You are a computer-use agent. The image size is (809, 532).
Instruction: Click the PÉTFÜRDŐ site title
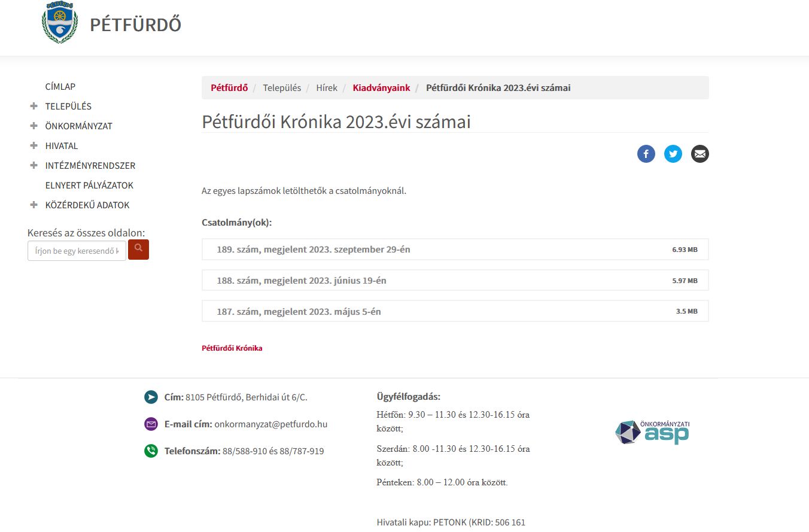(x=135, y=25)
